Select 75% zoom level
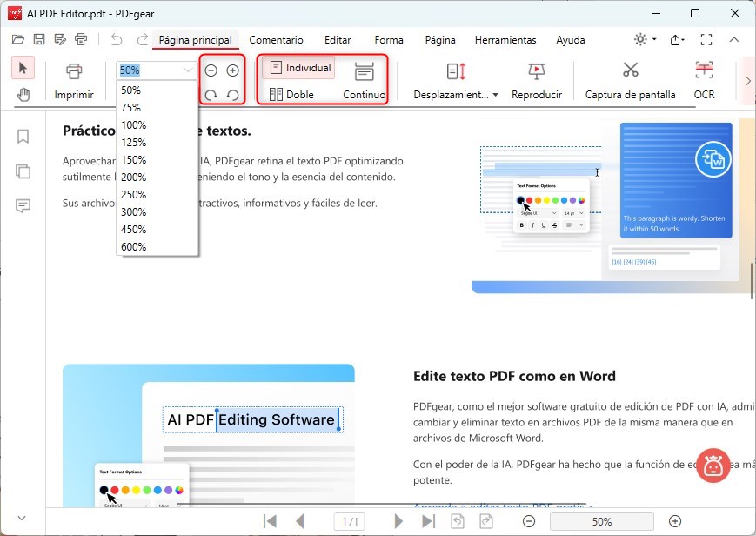 pos(157,108)
